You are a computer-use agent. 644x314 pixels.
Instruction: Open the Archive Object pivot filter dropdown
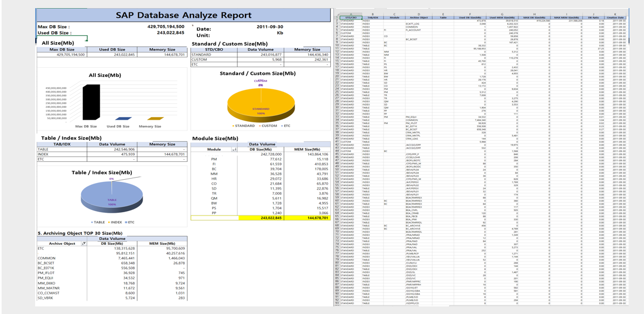(x=84, y=244)
